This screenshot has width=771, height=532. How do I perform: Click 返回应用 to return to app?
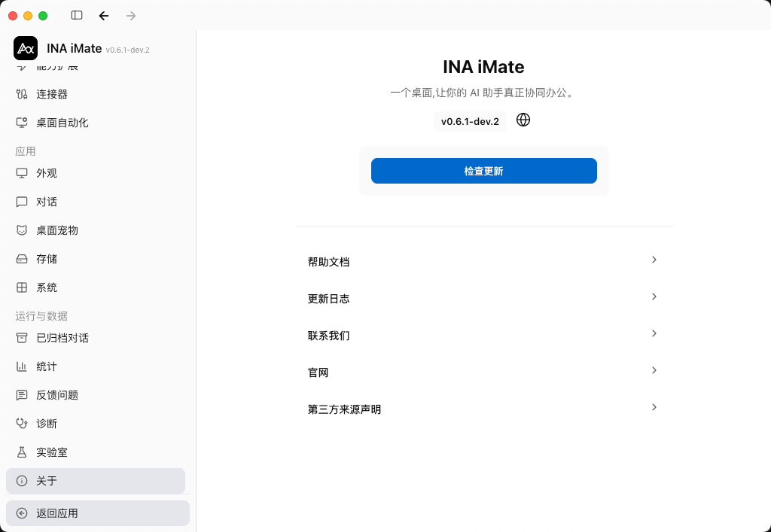coord(98,513)
